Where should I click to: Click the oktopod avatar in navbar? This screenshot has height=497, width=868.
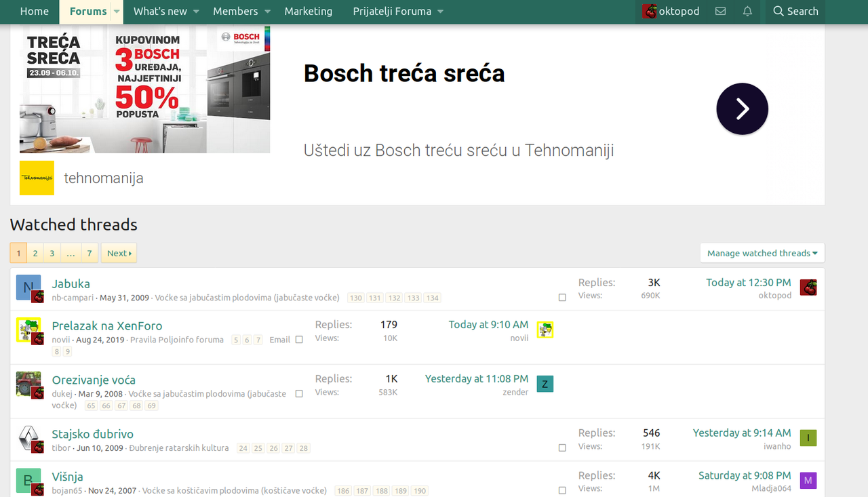(650, 11)
